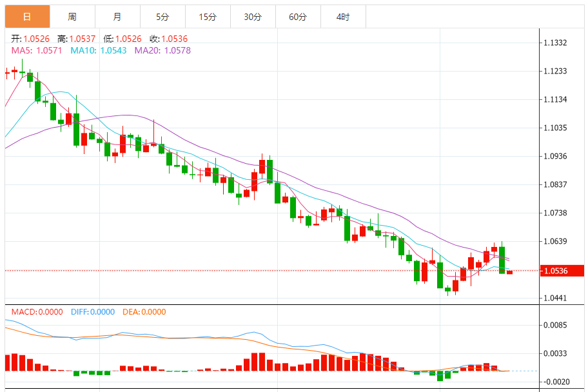Click the 0.0085 MACD axis label

(555, 325)
